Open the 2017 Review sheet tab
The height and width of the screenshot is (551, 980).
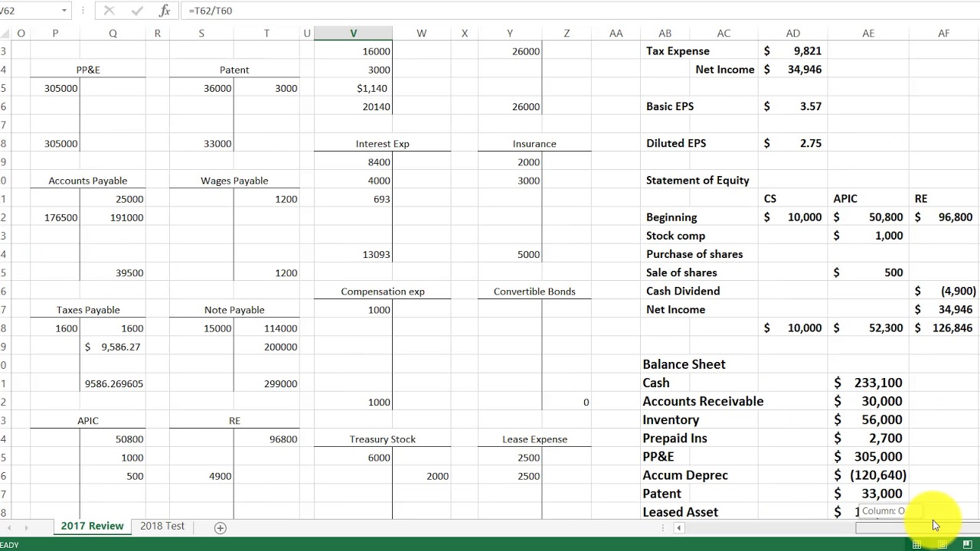(x=92, y=527)
